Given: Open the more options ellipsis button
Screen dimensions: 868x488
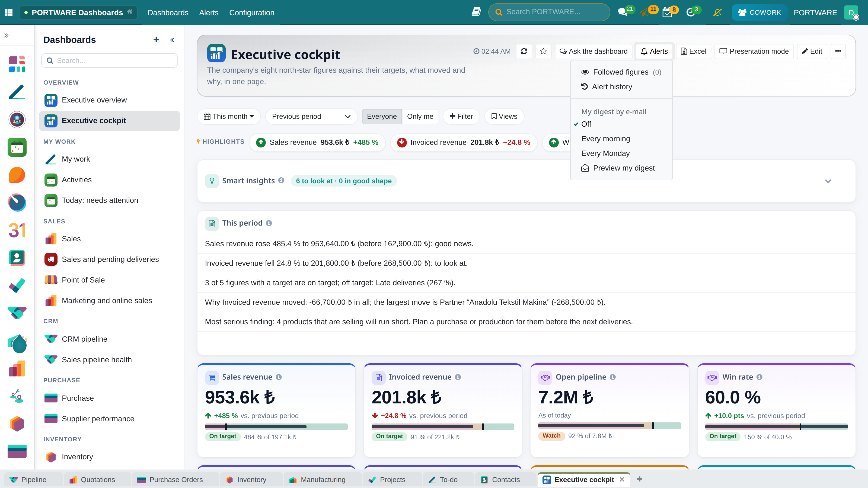Looking at the screenshot, I should pyautogui.click(x=838, y=51).
